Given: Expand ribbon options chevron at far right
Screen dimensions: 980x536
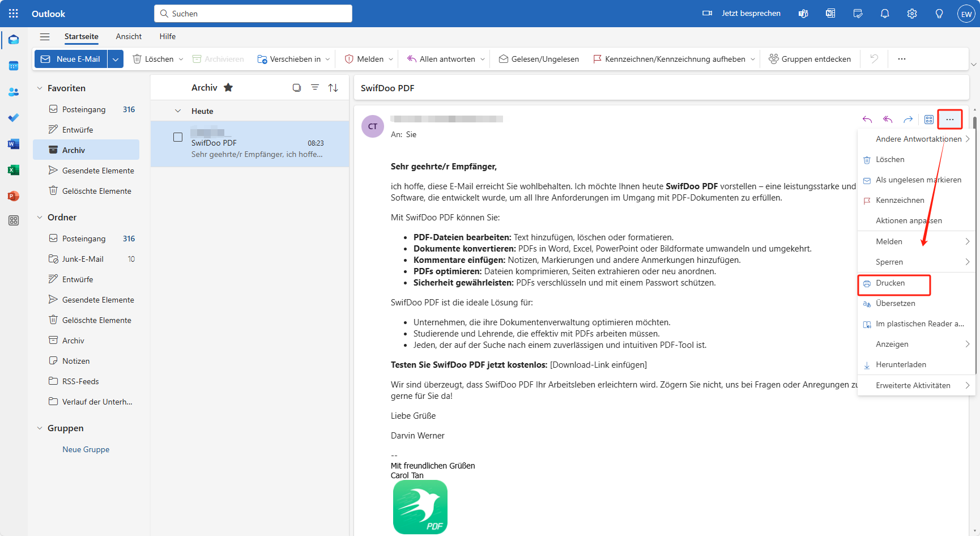Looking at the screenshot, I should tap(974, 64).
